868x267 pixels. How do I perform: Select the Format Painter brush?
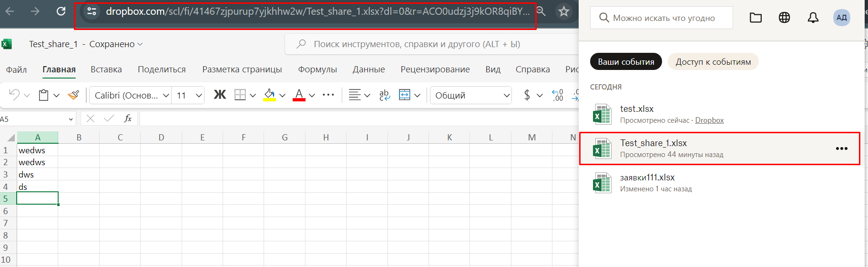(x=73, y=95)
